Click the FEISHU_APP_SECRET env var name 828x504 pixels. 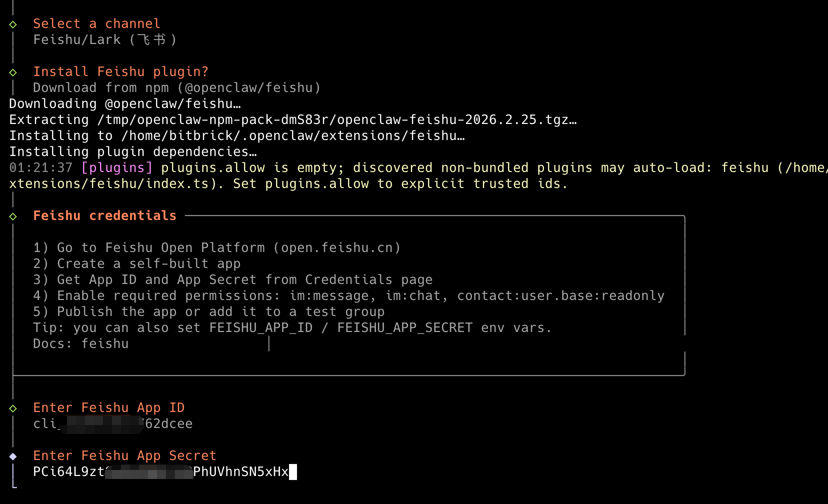tap(404, 328)
